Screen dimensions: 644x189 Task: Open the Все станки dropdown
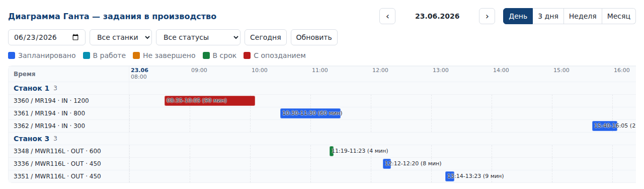coord(121,37)
